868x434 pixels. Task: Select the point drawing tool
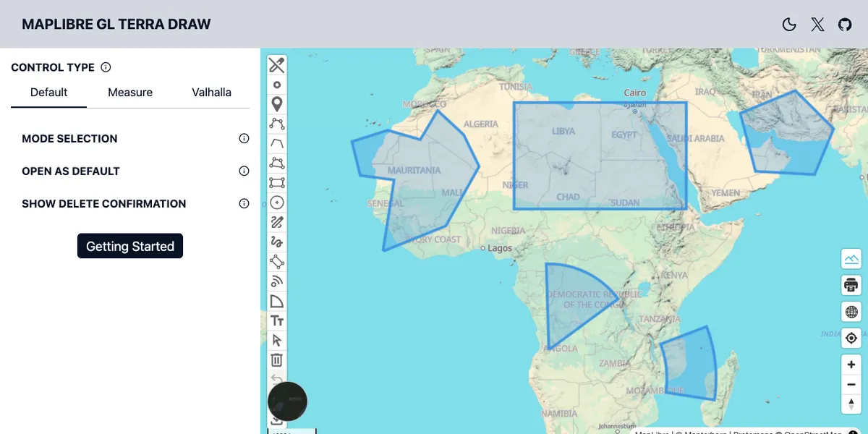click(x=277, y=85)
